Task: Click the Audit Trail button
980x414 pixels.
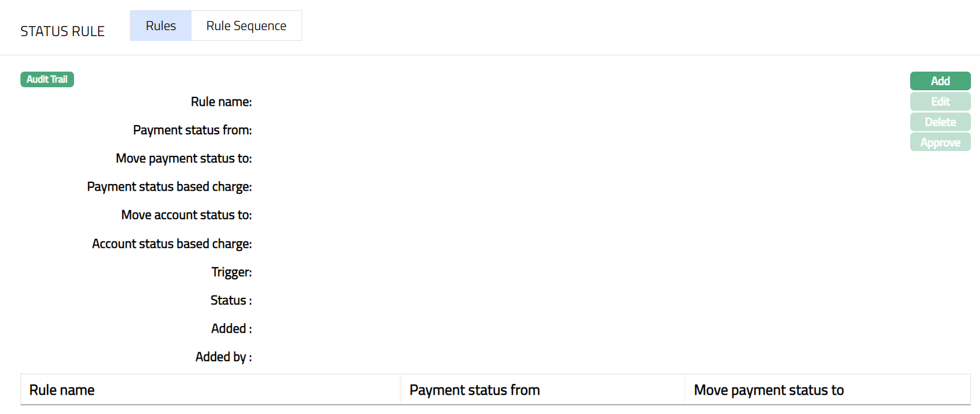Action: pyautogui.click(x=47, y=79)
